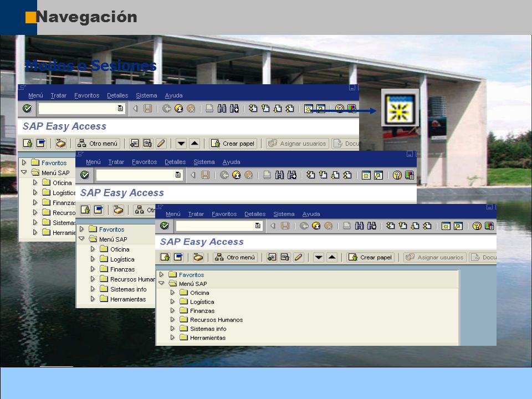Open Detalles menu in front window
532x399 pixels.
(x=255, y=214)
